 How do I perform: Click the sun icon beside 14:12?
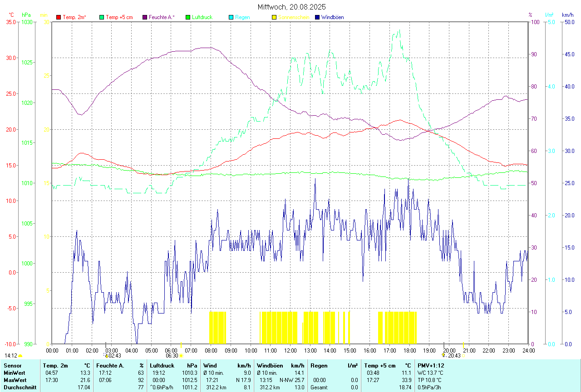[20, 356]
